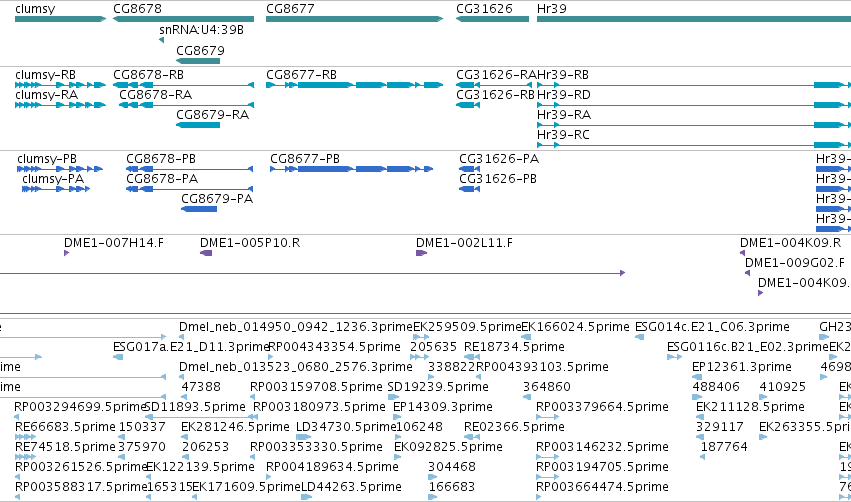This screenshot has width=851, height=502.
Task: Select the CG8679-RA transcript label
Action: [213, 115]
